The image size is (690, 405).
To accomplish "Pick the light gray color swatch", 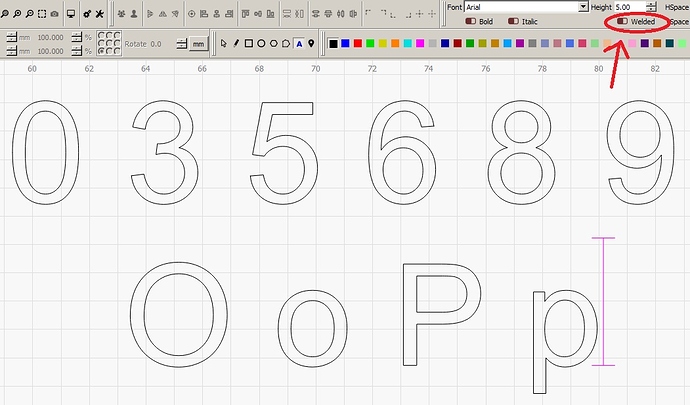I will point(433,43).
